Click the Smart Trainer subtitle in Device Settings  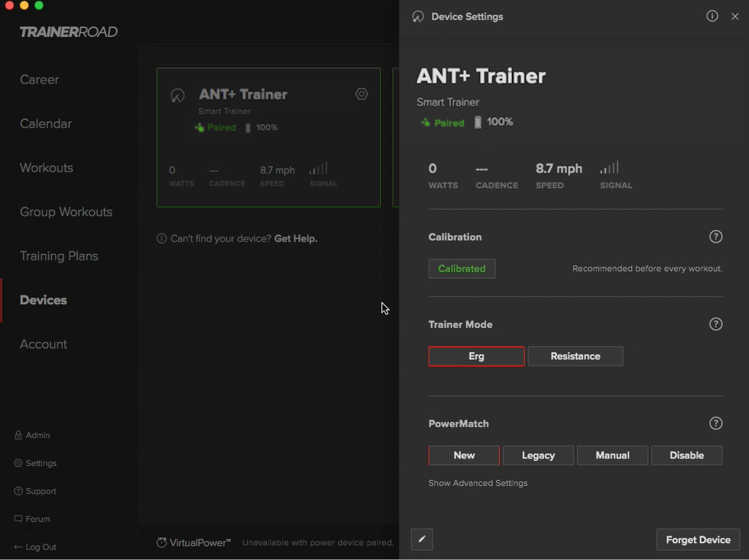pyautogui.click(x=448, y=102)
